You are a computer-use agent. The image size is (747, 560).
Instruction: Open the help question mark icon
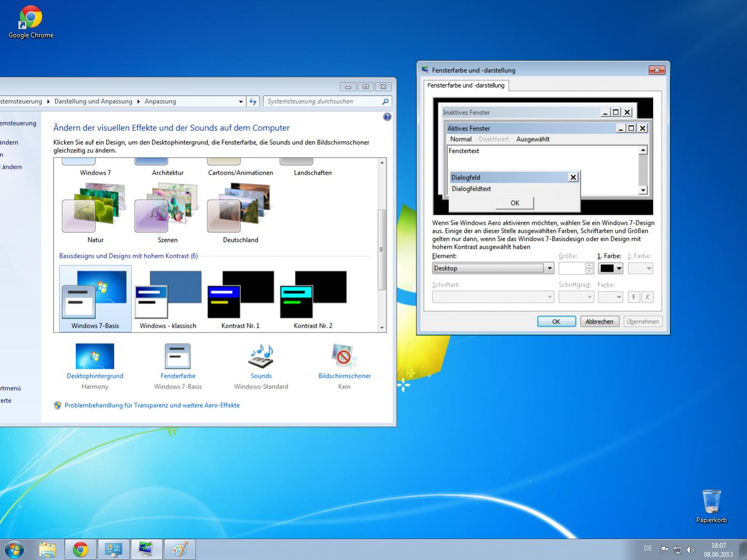pos(387,117)
